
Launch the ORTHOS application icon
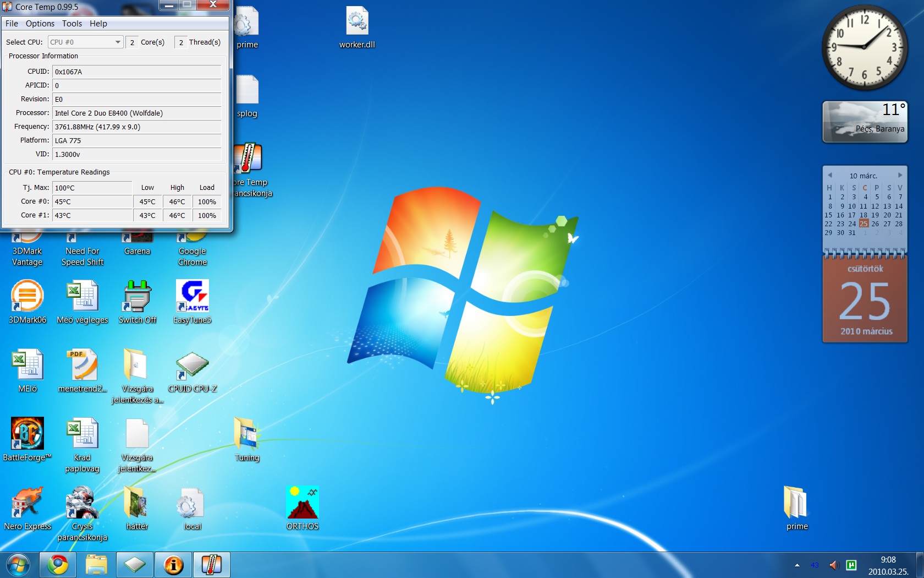pos(302,508)
